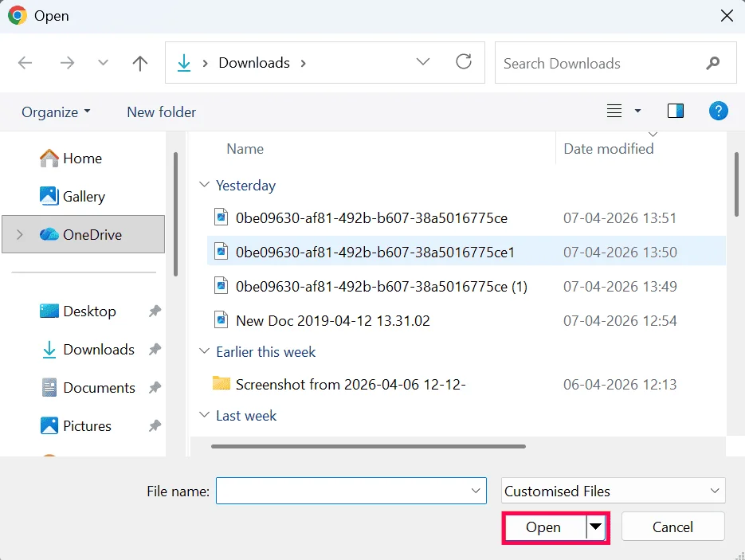
Task: Click the Open button
Action: 543,527
